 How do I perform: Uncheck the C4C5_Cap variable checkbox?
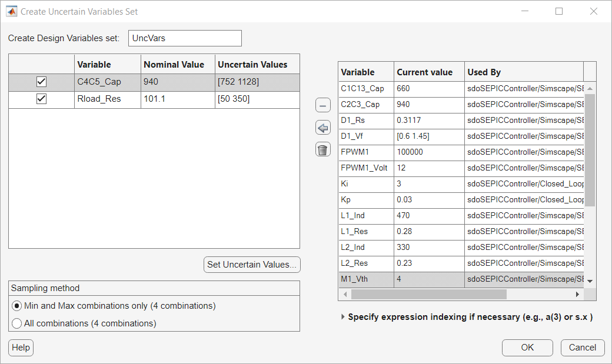tap(41, 82)
